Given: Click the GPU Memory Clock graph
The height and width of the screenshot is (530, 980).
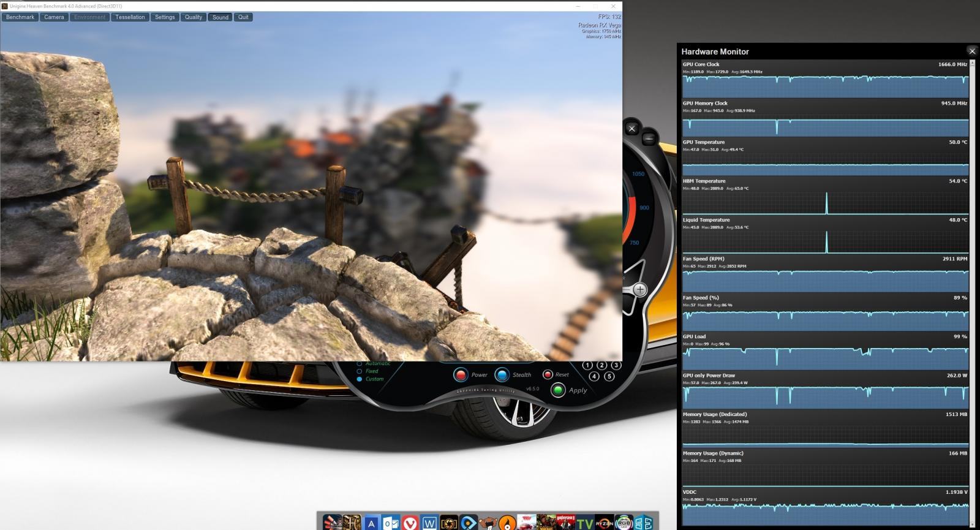Looking at the screenshot, I should point(825,125).
